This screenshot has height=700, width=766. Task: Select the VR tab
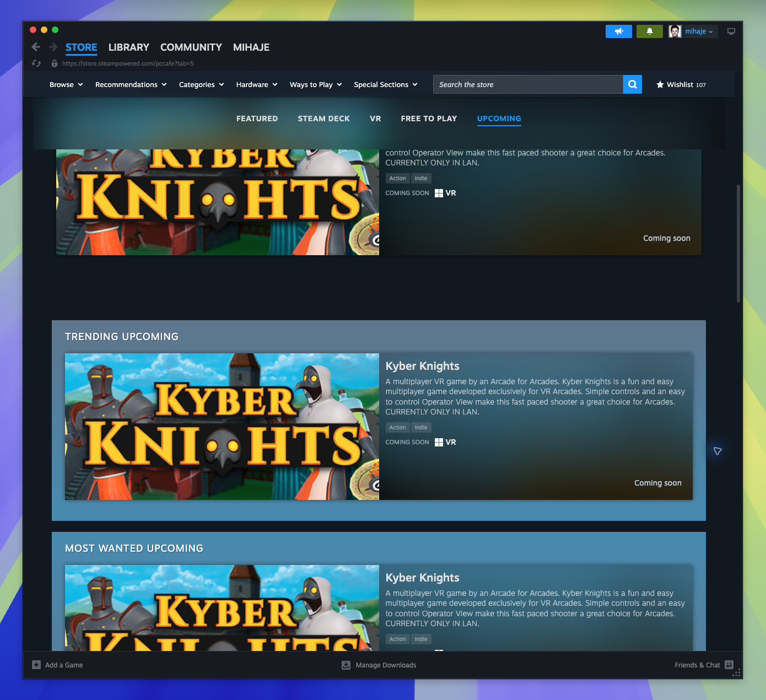click(375, 119)
